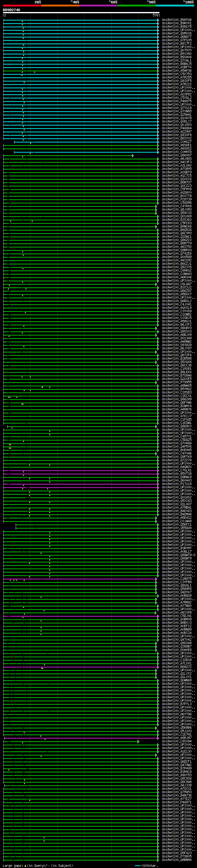Screen dimensions: 197x868
Task: Click hit label UniRef100_C0HHT8
Action: point(177,152)
